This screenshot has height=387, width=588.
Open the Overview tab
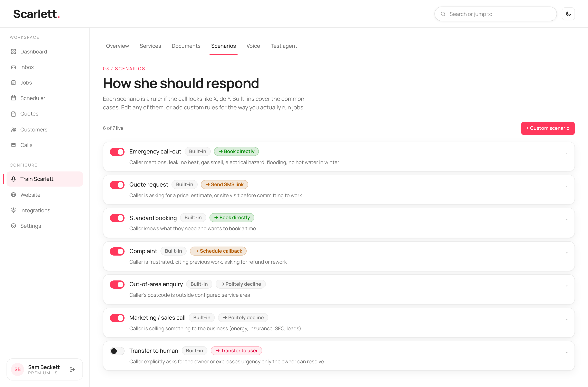coord(117,46)
